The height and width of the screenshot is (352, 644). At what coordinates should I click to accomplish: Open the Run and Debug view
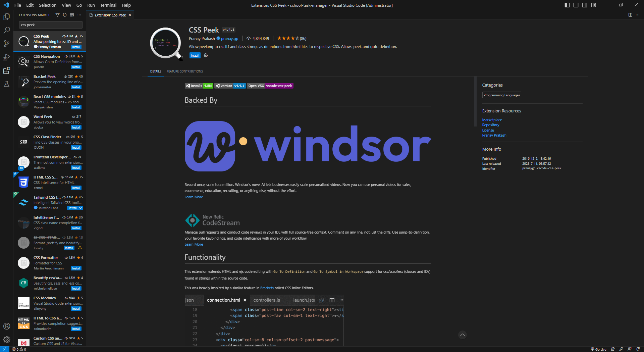(x=6, y=57)
